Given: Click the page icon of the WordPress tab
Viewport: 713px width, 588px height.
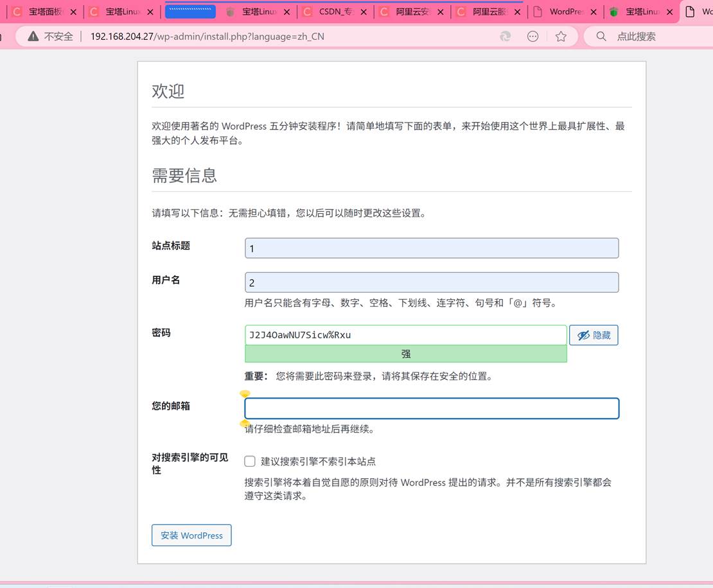Looking at the screenshot, I should [x=538, y=12].
